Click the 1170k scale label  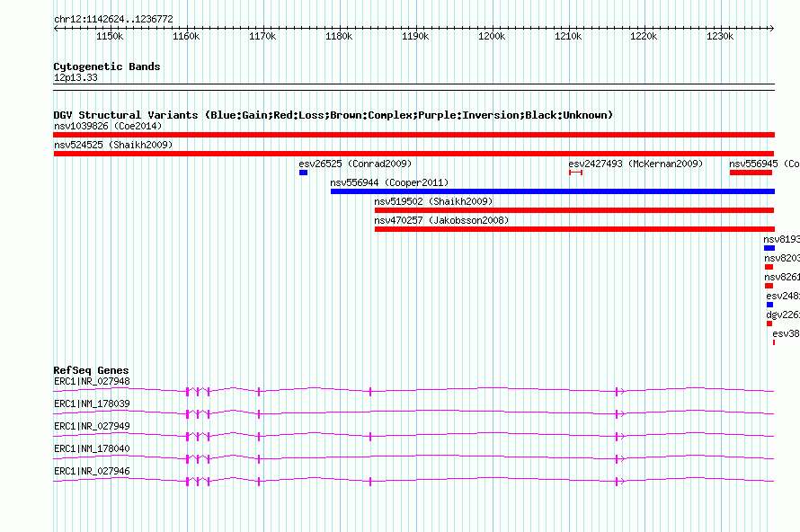pos(262,36)
